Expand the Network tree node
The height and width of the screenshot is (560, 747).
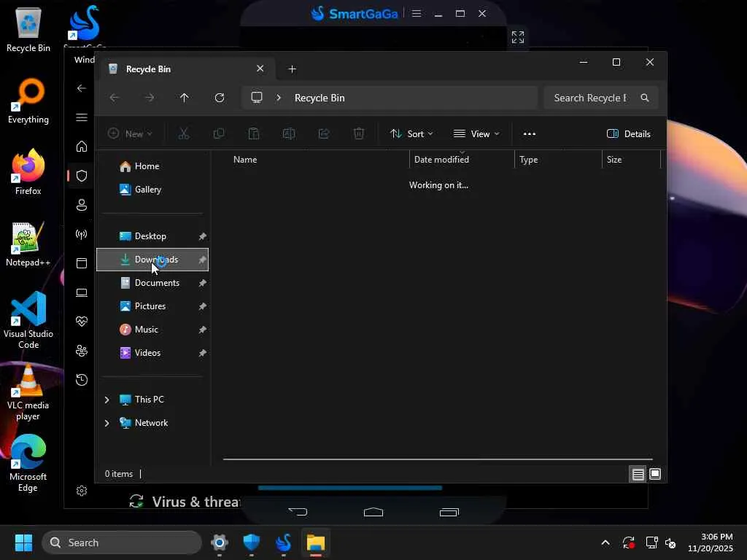(x=107, y=423)
